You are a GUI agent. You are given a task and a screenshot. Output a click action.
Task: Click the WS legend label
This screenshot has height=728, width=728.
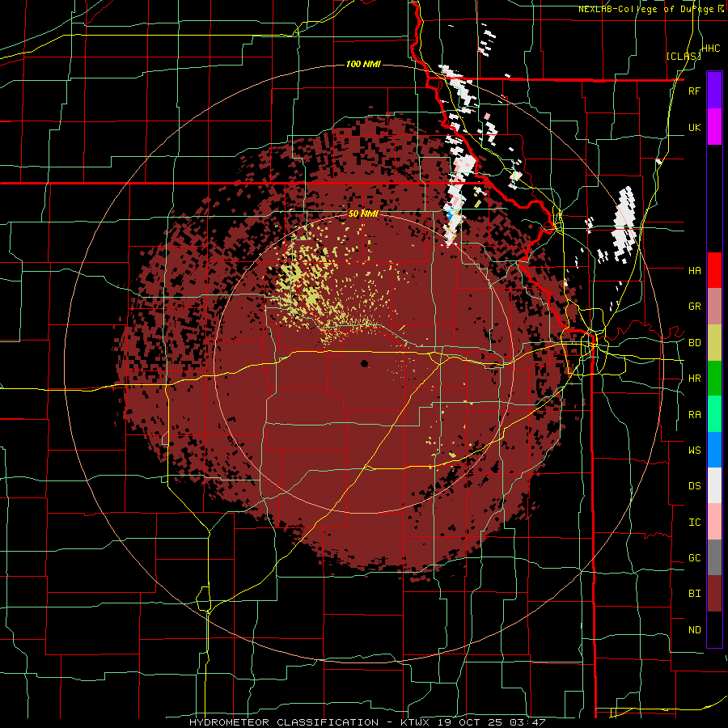[694, 450]
